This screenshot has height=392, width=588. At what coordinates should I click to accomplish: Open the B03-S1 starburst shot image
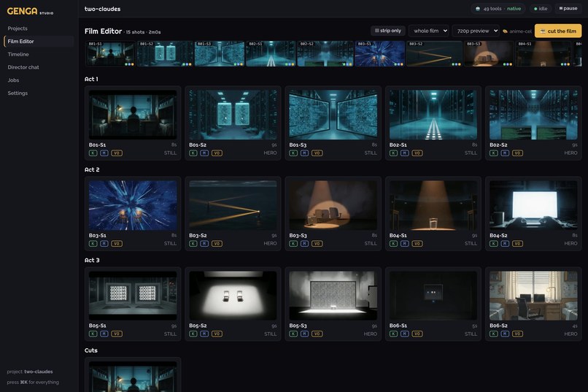pos(133,206)
